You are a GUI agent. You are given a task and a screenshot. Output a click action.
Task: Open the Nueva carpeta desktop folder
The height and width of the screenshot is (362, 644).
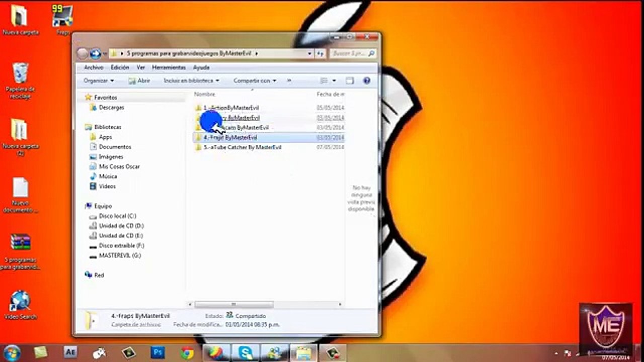coord(20,19)
